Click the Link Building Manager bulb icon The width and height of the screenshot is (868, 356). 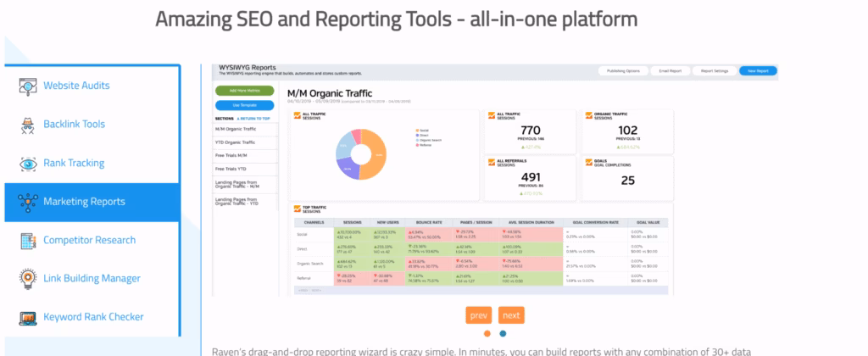[26, 279]
